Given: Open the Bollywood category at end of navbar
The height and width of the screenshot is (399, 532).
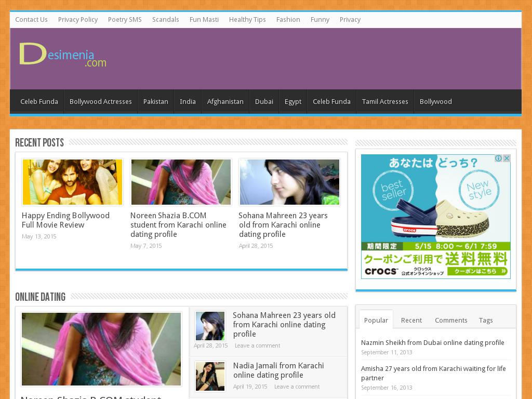Looking at the screenshot, I should click(x=436, y=101).
